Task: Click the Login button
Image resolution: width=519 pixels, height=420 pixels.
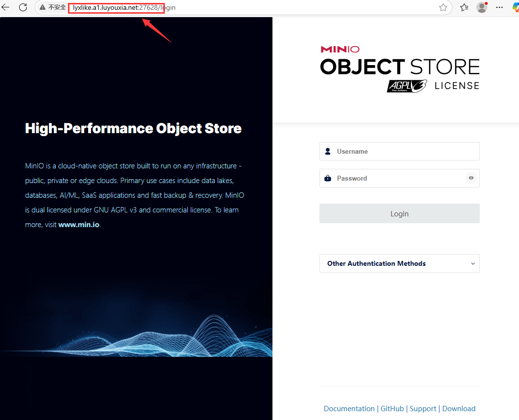Action: click(x=400, y=213)
